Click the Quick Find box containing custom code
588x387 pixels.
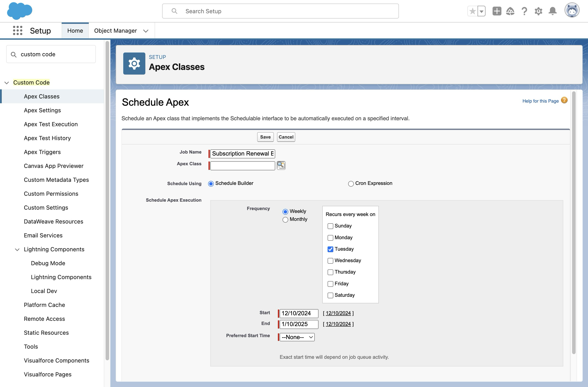(x=51, y=54)
